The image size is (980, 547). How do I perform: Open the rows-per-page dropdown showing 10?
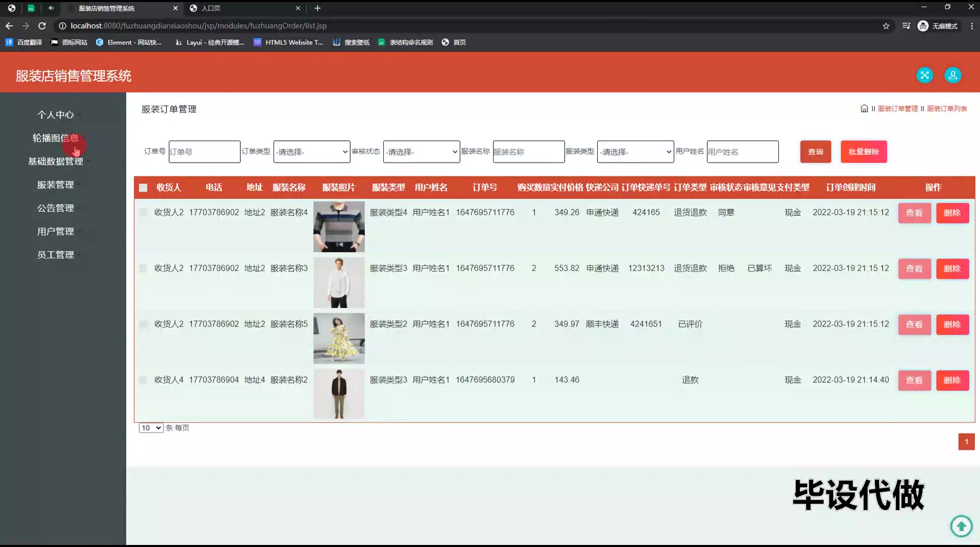pyautogui.click(x=151, y=428)
